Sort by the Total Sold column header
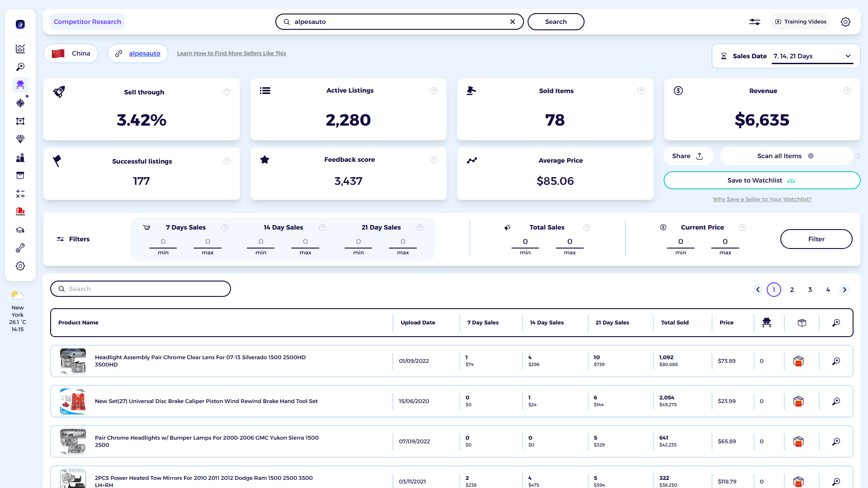 (x=675, y=323)
